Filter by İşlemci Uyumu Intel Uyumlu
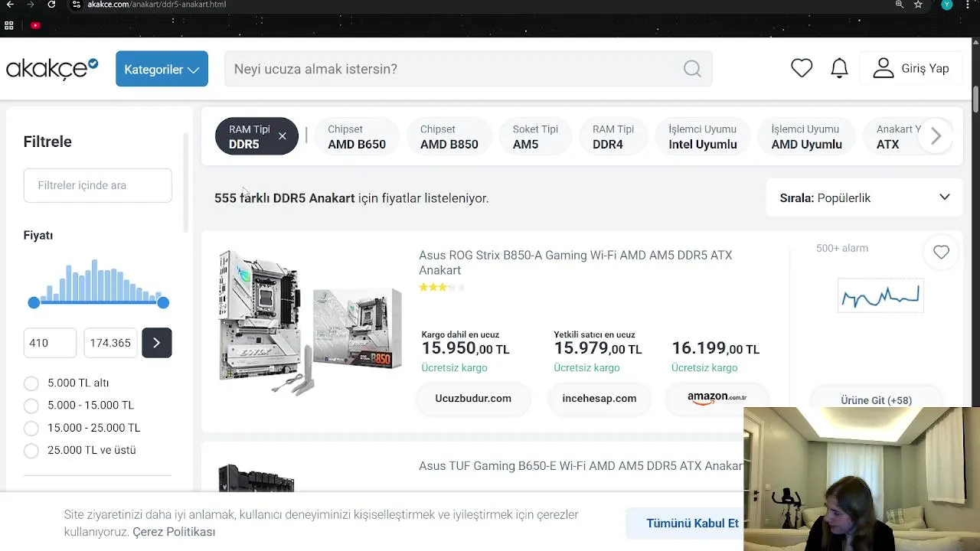This screenshot has height=551, width=980. tap(703, 137)
